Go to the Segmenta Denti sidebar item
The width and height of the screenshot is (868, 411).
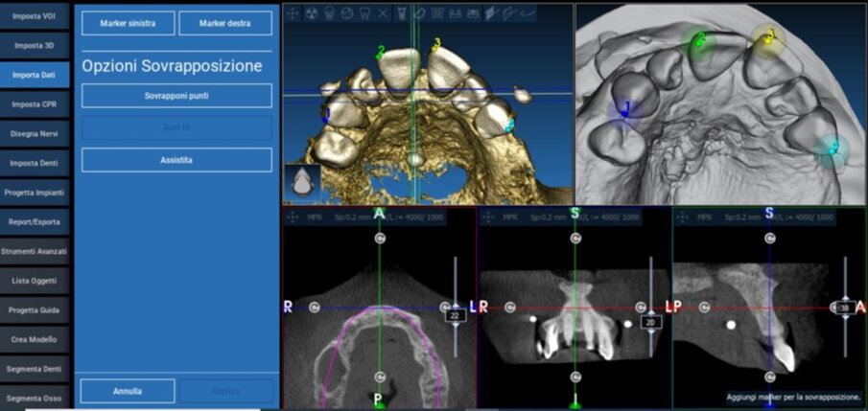point(35,368)
